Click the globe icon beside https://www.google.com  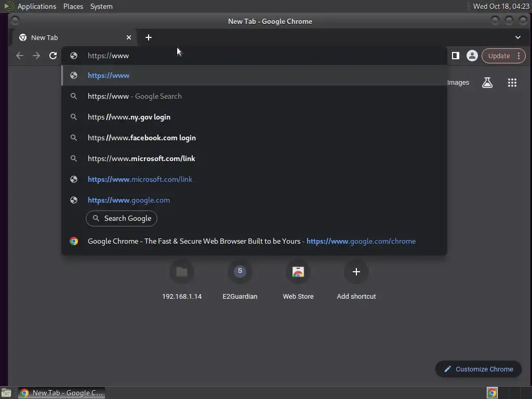pos(74,200)
